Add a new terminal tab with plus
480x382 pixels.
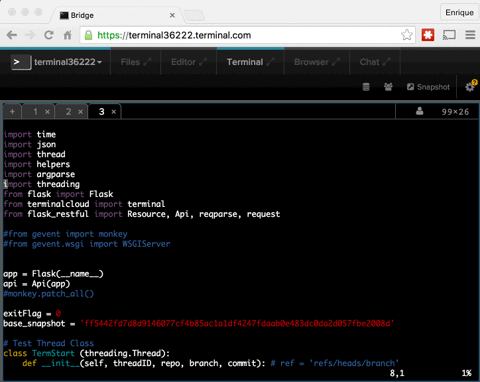[x=12, y=112]
